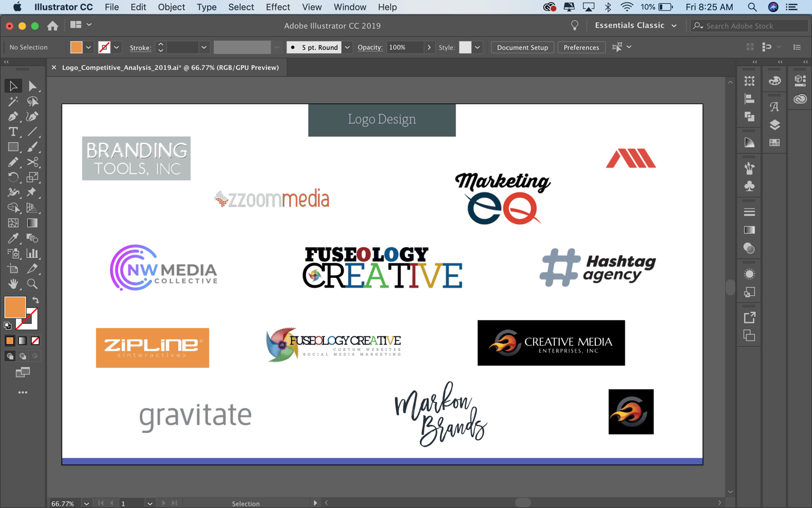
Task: Click Search Adobe Stock field
Action: (x=750, y=25)
